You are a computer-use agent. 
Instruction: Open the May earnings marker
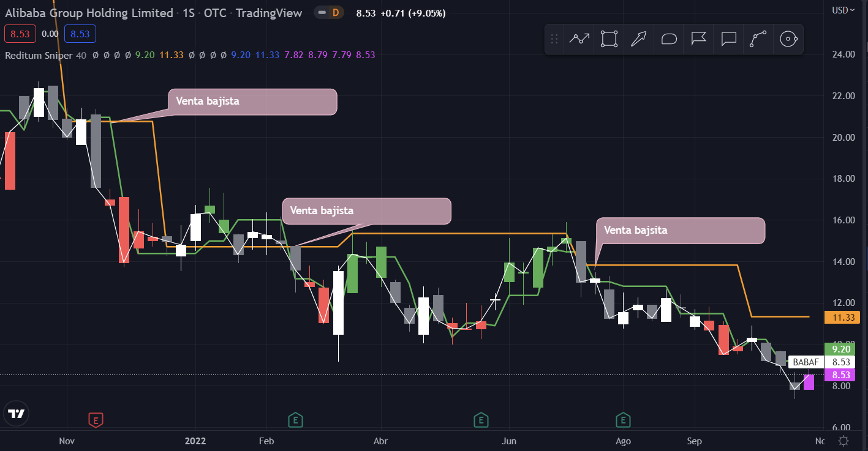tap(481, 420)
